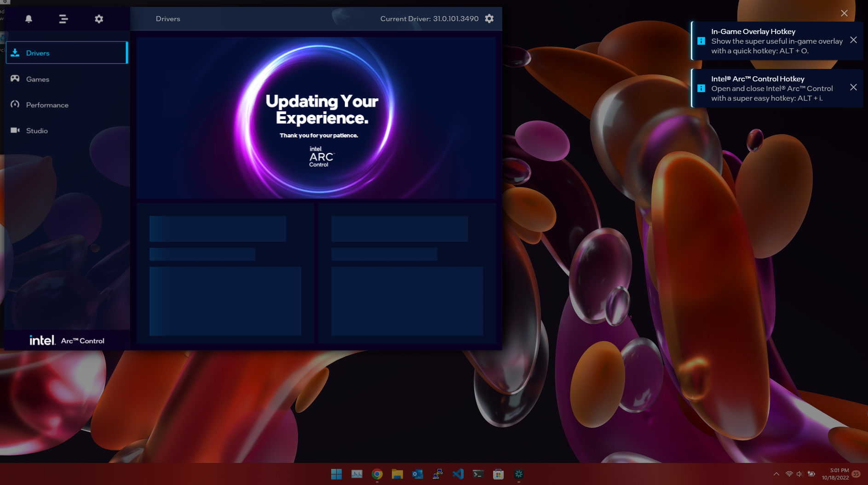Click the 'Current Driver: 31.0.101.3490' text

(429, 19)
